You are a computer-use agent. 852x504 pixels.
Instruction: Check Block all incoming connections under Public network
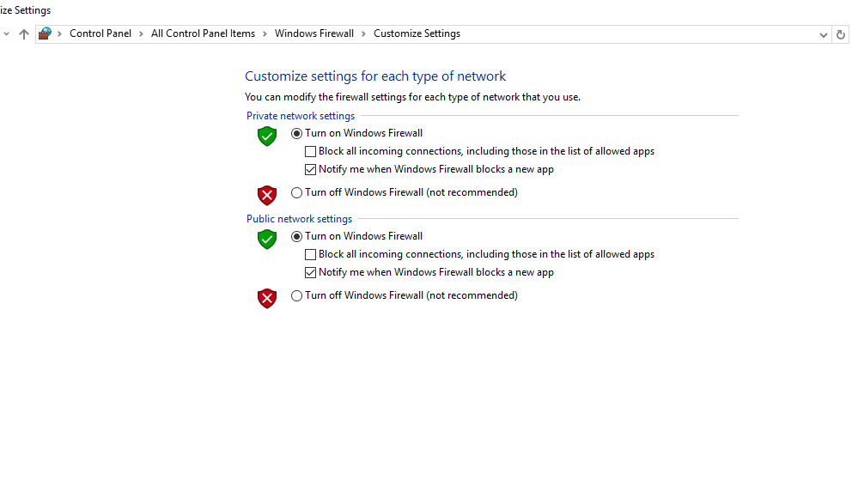310,254
